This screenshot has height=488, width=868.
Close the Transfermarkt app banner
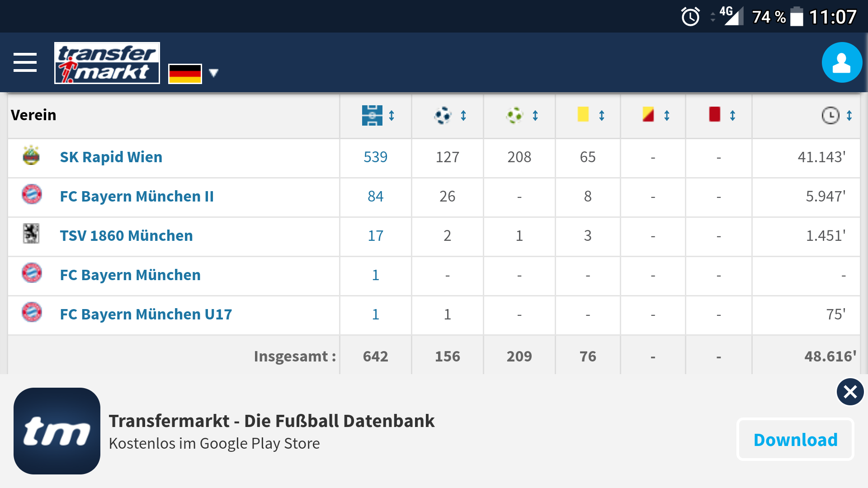point(850,392)
